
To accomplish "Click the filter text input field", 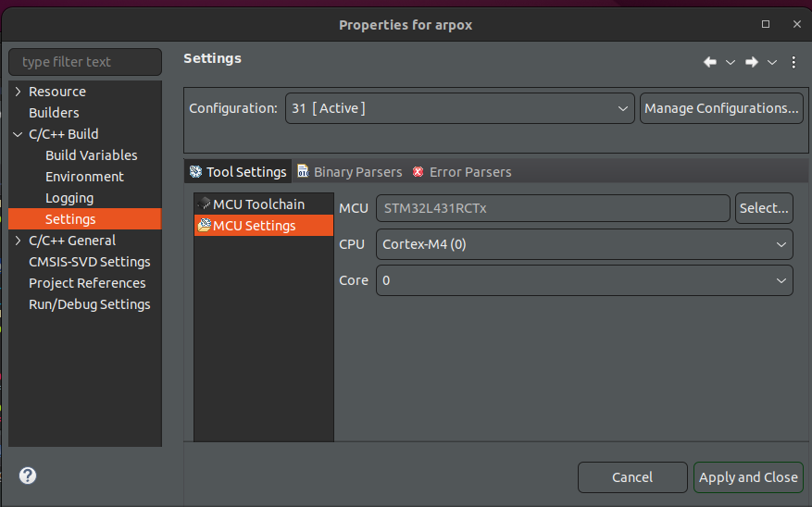I will tap(84, 62).
